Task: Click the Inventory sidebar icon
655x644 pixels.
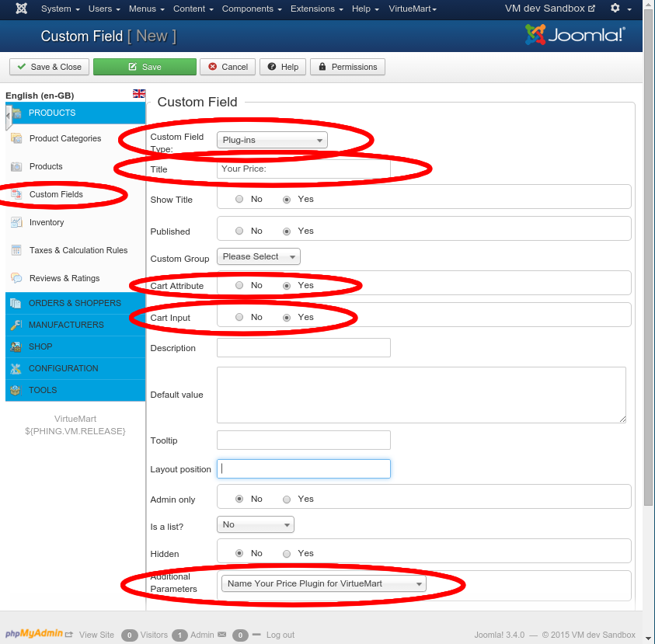Action: click(16, 222)
